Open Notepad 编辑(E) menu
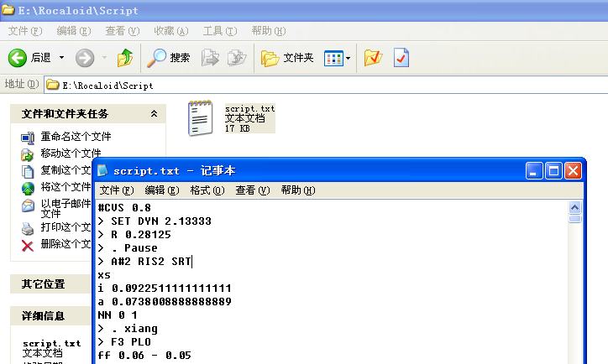 tap(162, 190)
